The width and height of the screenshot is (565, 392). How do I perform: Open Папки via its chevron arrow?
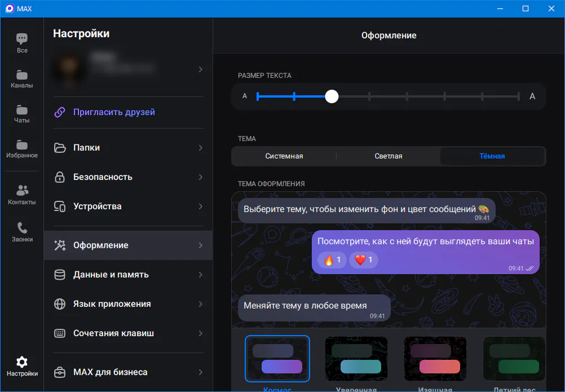tap(201, 148)
